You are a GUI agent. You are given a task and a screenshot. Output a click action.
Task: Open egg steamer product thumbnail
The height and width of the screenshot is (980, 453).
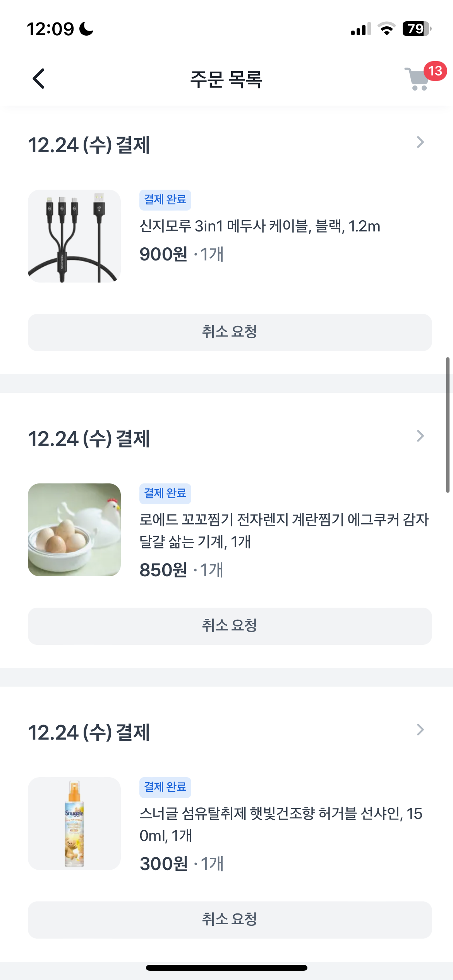pos(74,530)
